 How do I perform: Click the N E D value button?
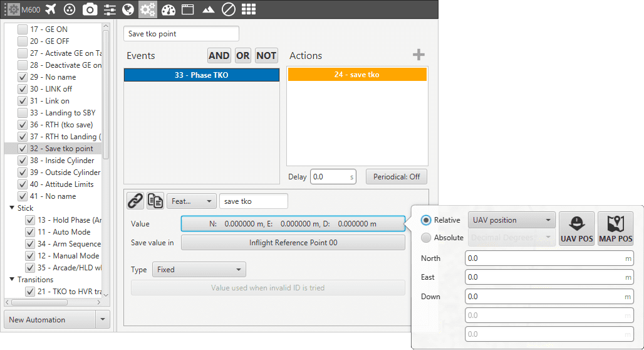click(x=293, y=224)
